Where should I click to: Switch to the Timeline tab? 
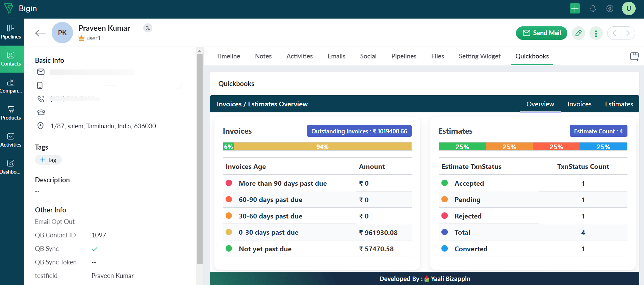coord(228,56)
